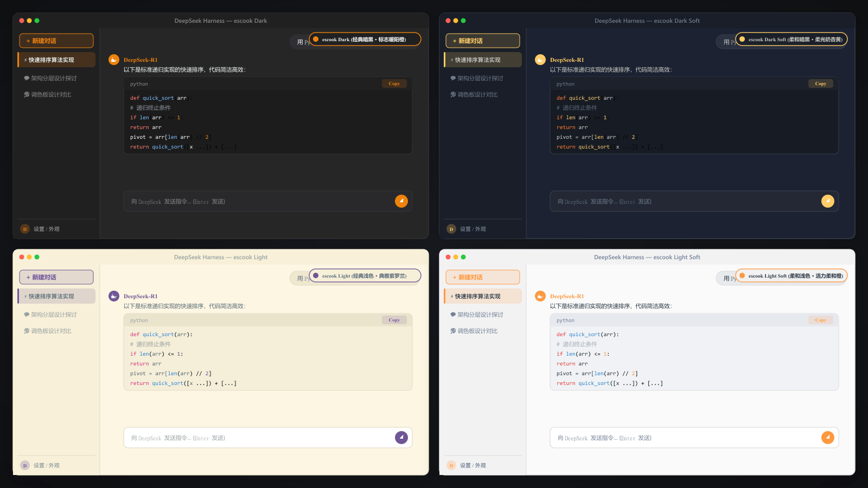Click the python language label in escook Dark window

point(139,84)
